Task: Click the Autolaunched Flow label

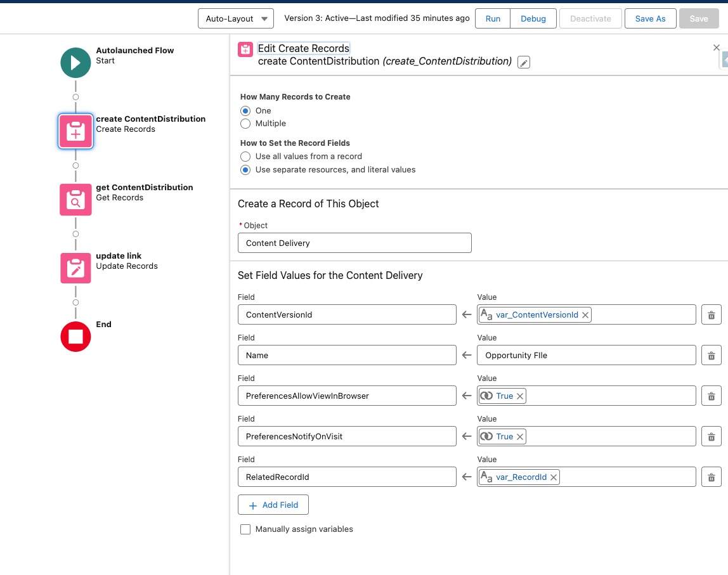Action: point(134,51)
